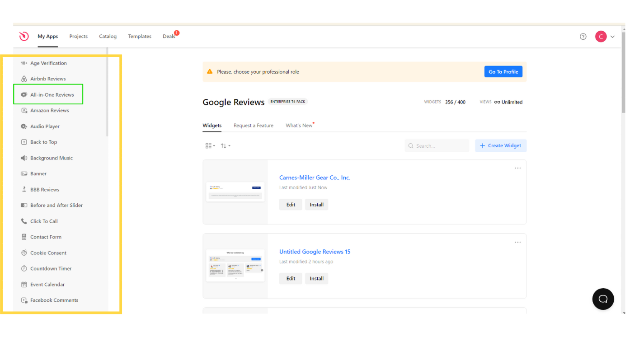Click the Unlimited views value
644x337 pixels.
pyautogui.click(x=508, y=102)
